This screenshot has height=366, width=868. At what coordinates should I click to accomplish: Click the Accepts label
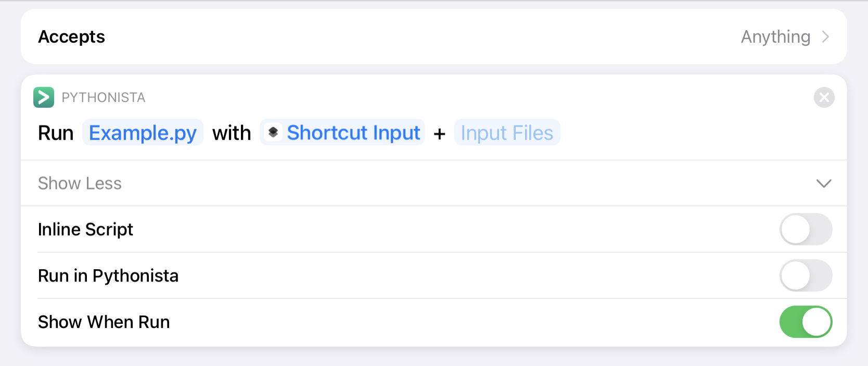(72, 37)
